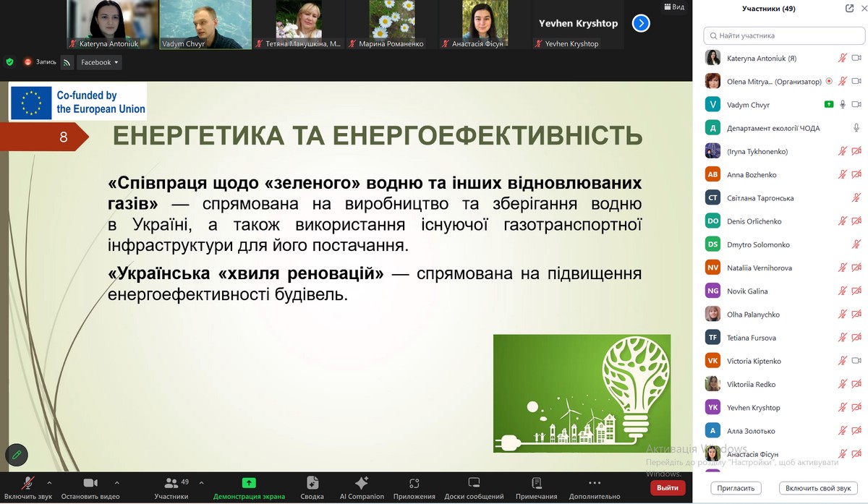This screenshot has height=504, width=868.
Task: Click the red Выйти button
Action: pyautogui.click(x=668, y=488)
